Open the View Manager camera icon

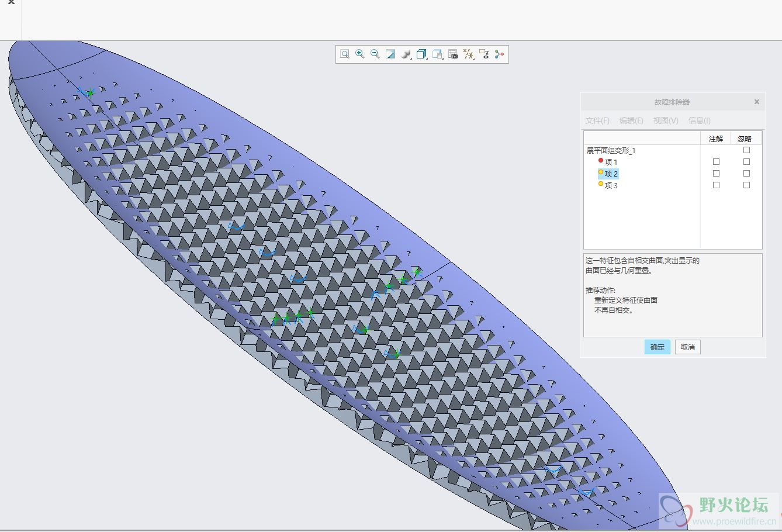pyautogui.click(x=453, y=54)
